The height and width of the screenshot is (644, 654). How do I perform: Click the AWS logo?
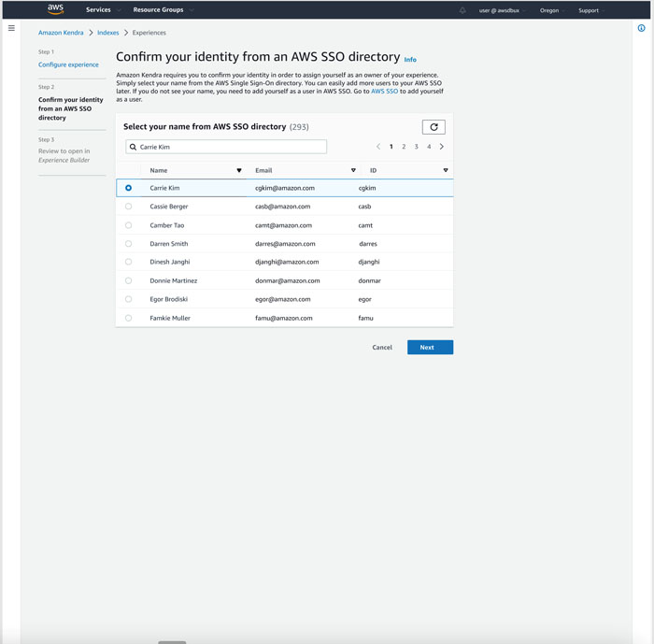coord(55,9)
